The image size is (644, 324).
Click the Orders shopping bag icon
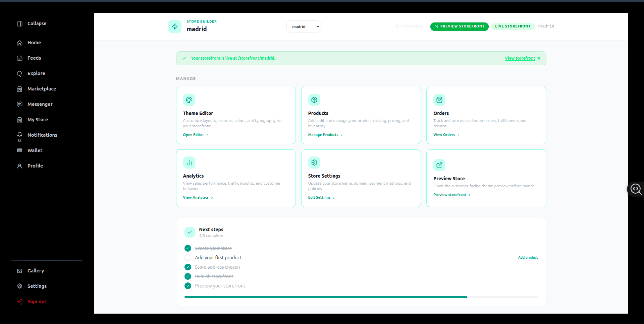pyautogui.click(x=439, y=100)
